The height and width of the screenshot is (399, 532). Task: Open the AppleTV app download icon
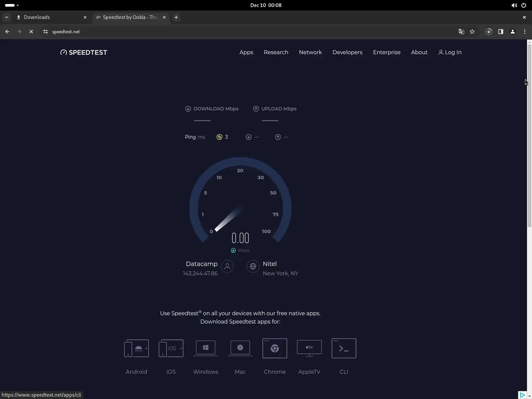pyautogui.click(x=309, y=348)
